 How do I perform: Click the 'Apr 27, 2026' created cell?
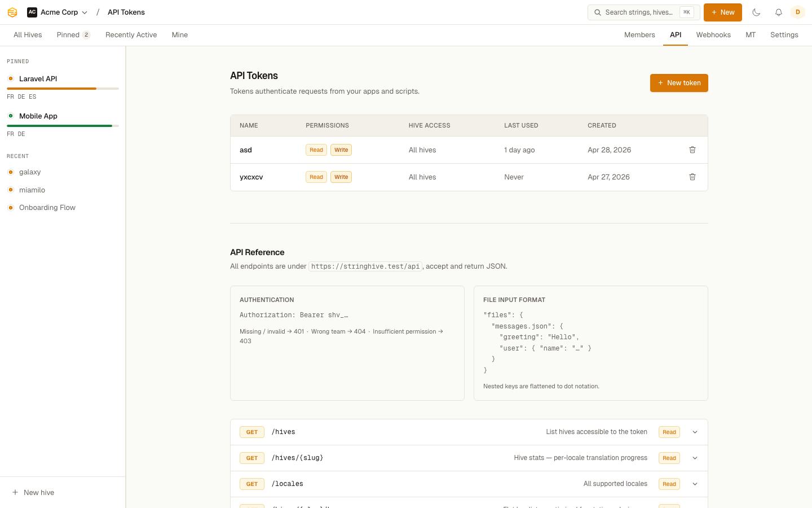[x=608, y=177]
